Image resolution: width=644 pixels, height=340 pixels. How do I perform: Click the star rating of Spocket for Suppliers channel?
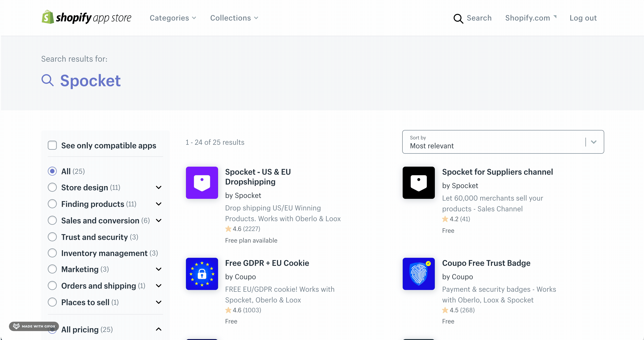pyautogui.click(x=456, y=219)
